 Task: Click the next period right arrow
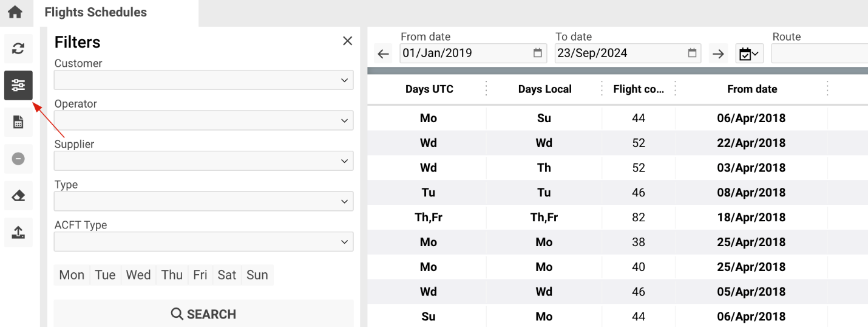click(x=719, y=54)
